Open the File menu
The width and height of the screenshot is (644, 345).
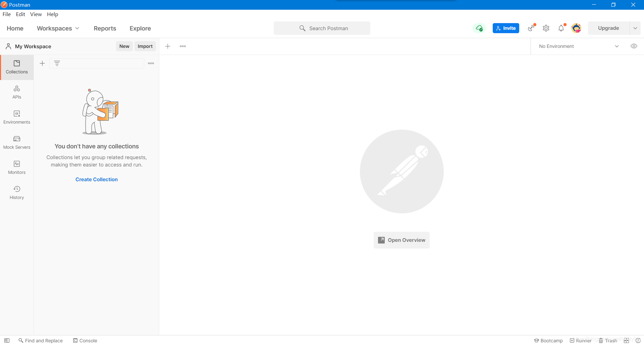pyautogui.click(x=7, y=14)
